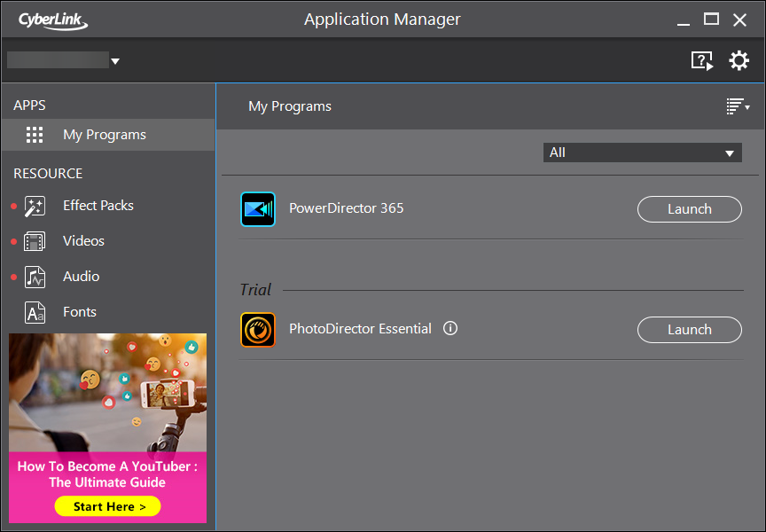Show PhotoDirector Essential trial info
Screen dimensions: 766x532
449,328
